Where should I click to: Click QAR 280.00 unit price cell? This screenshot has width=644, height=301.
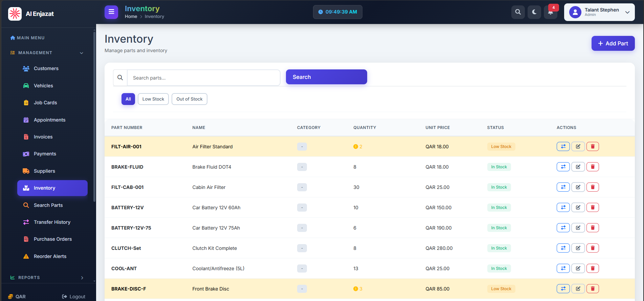(439, 248)
